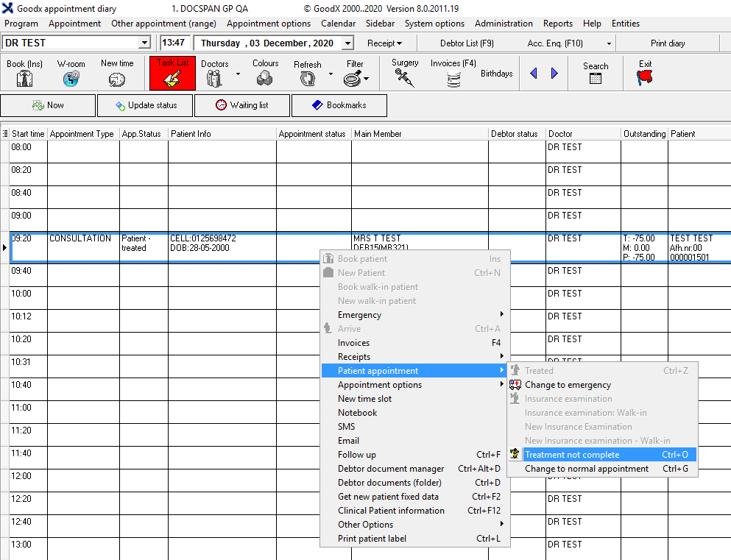Go to next day with right arrow
The width and height of the screenshot is (731, 560).
click(554, 74)
